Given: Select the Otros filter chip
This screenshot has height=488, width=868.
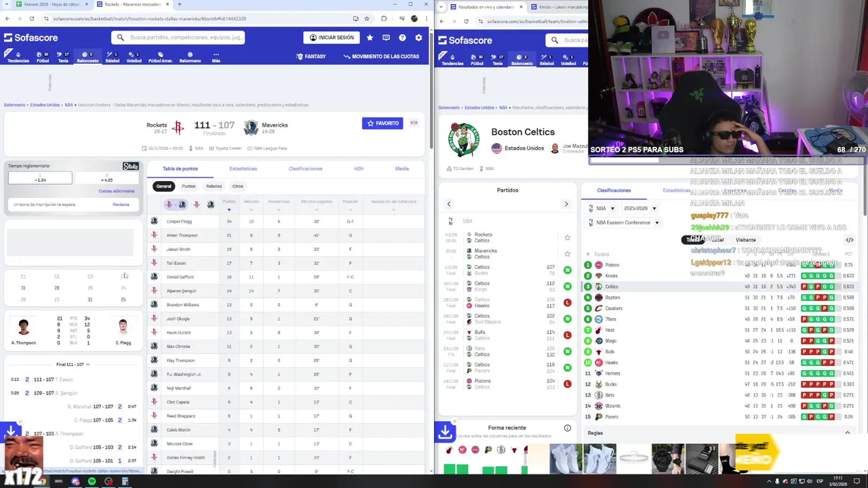Looking at the screenshot, I should pyautogui.click(x=238, y=186).
